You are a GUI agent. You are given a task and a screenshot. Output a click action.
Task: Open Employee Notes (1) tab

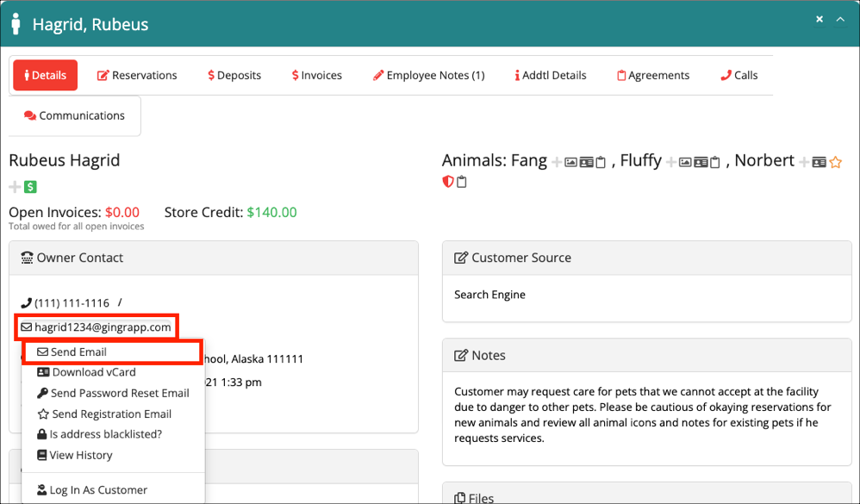(x=428, y=75)
